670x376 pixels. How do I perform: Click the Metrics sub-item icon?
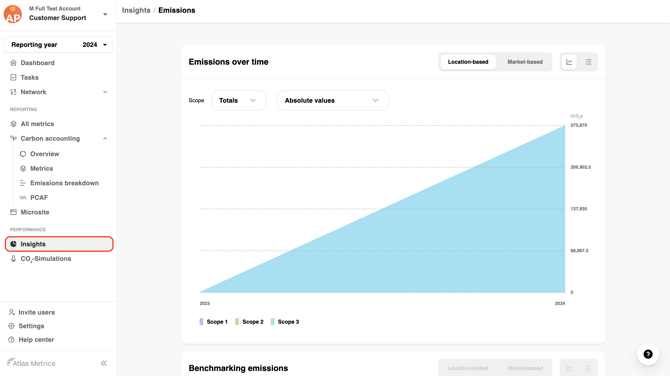(x=23, y=168)
